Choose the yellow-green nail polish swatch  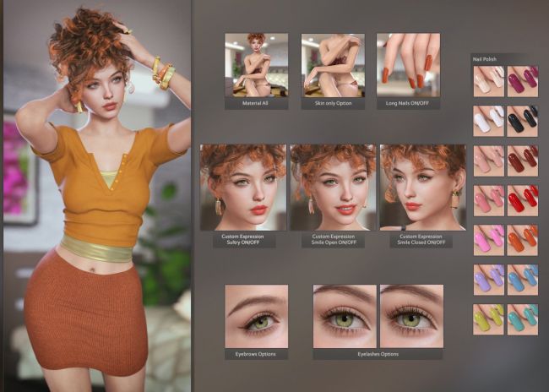click(488, 319)
